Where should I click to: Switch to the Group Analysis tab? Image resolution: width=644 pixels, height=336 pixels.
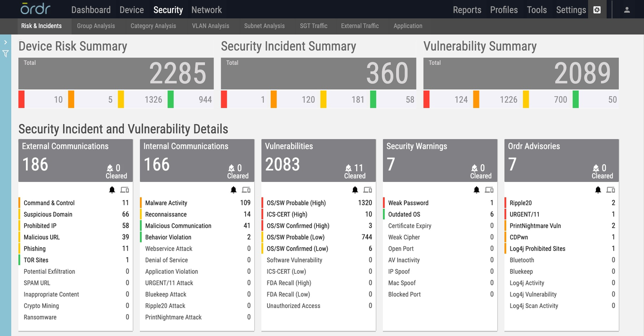point(96,26)
